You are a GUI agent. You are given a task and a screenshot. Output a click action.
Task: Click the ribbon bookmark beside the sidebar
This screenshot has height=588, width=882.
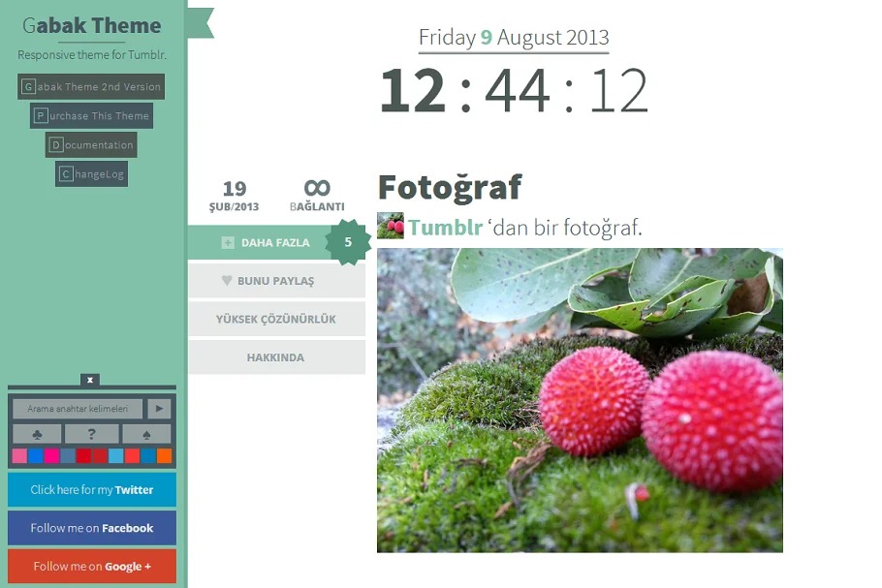tap(201, 23)
